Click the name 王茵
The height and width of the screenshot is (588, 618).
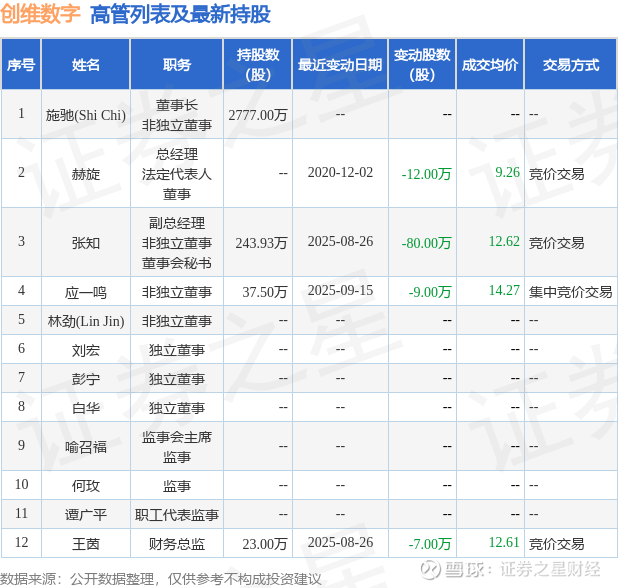[86, 544]
